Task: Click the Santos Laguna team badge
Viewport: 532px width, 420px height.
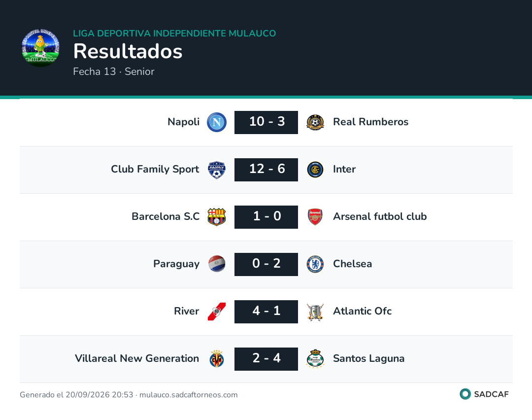Action: pyautogui.click(x=315, y=359)
